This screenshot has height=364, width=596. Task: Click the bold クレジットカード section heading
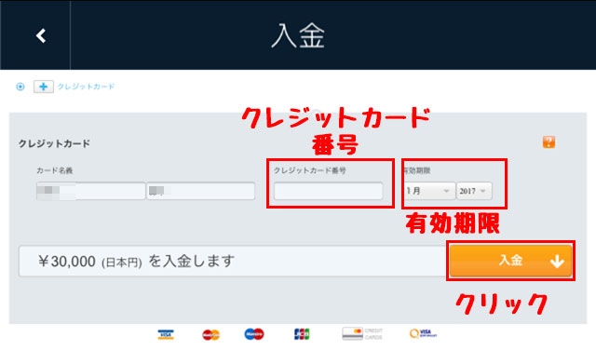click(x=54, y=143)
